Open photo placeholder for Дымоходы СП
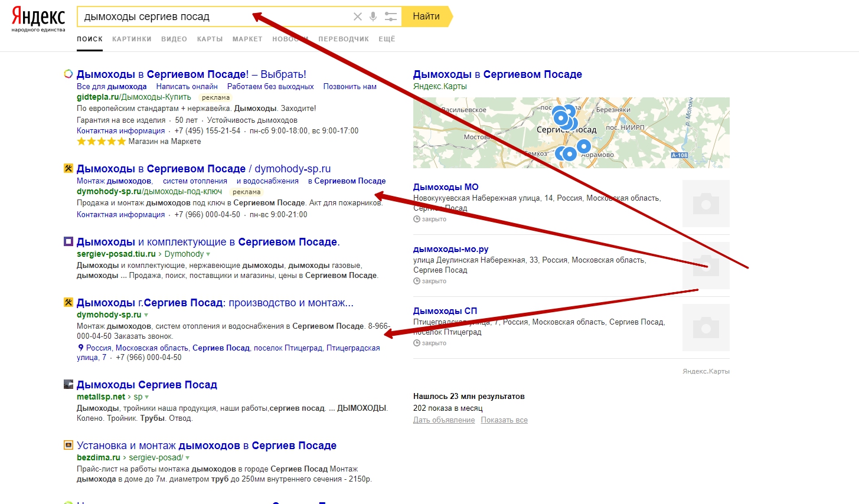The width and height of the screenshot is (859, 504). click(x=706, y=328)
